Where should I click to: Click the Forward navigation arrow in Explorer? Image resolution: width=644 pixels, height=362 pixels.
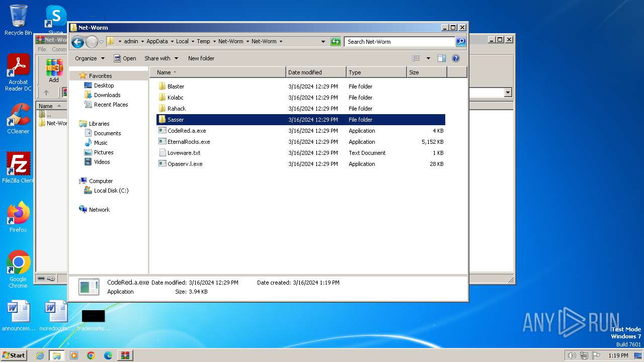(92, 42)
